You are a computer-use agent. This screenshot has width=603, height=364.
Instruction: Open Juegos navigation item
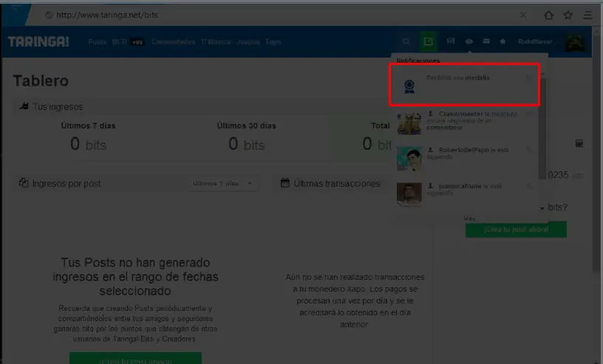[x=248, y=42]
